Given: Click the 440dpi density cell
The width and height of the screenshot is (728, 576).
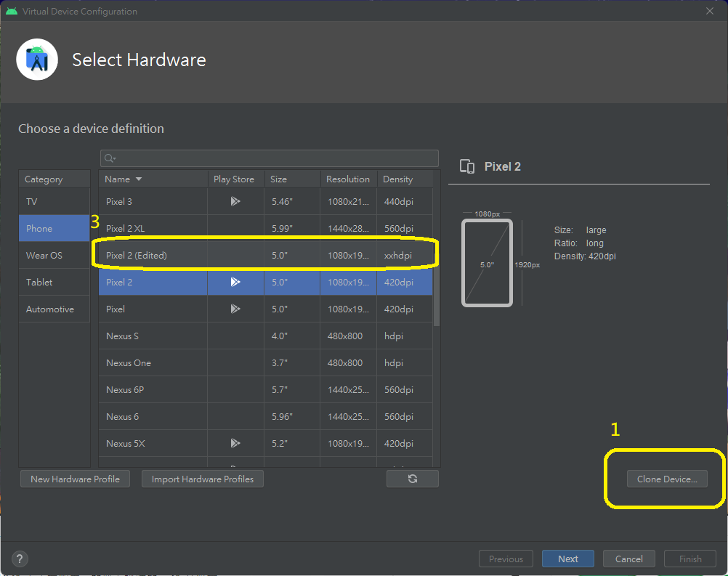Looking at the screenshot, I should (405, 201).
